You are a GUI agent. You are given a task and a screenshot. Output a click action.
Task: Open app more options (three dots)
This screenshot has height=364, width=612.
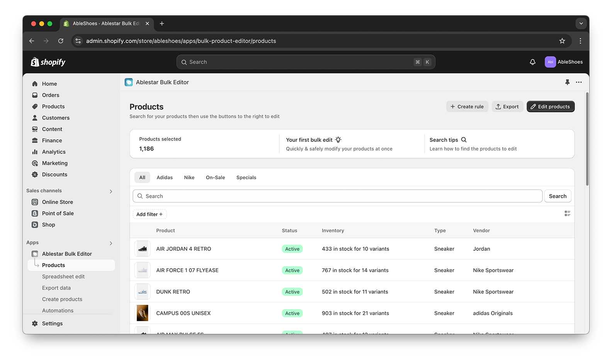579,82
